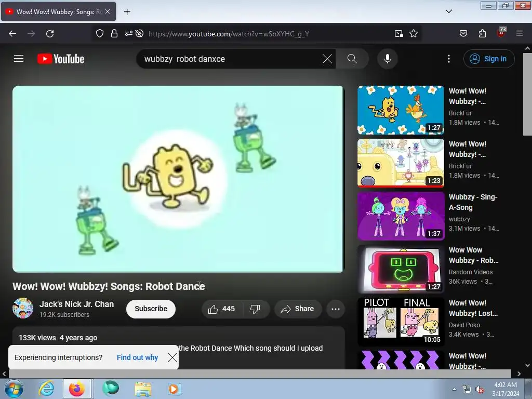Click the 133K views description text

tap(37, 338)
